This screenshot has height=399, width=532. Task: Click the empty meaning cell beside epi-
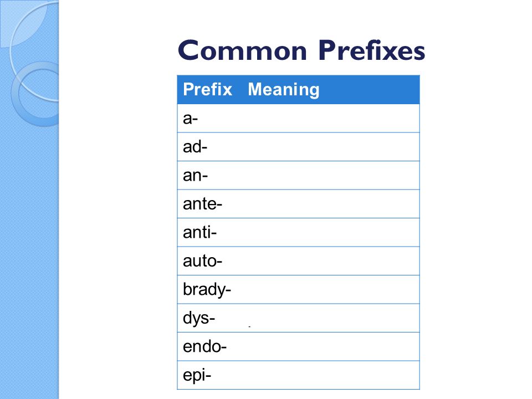[332, 375]
